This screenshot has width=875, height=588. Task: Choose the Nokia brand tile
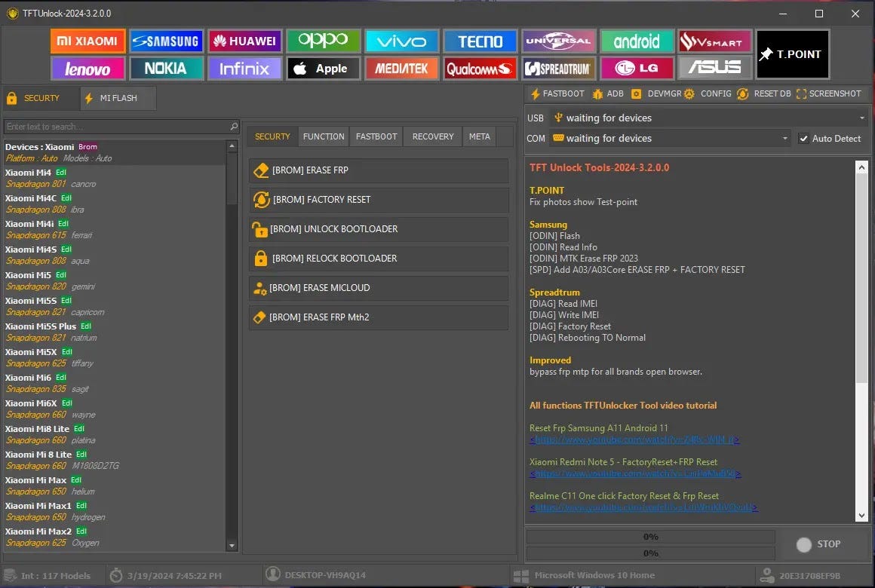tap(166, 69)
